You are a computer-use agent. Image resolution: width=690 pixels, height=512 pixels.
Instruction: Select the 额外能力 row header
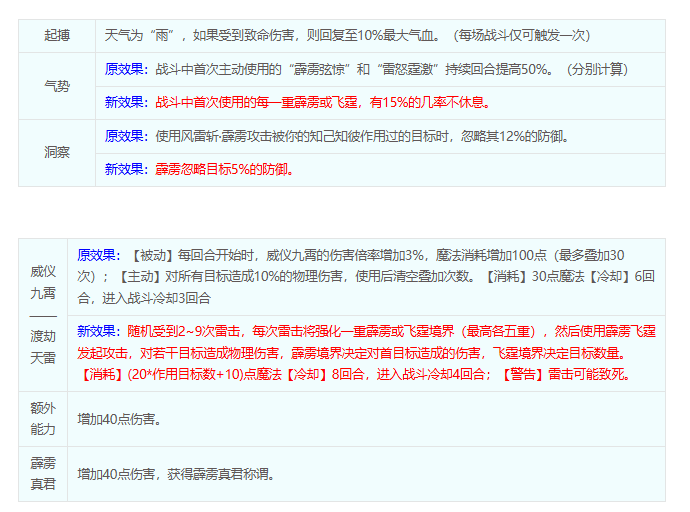click(x=44, y=418)
